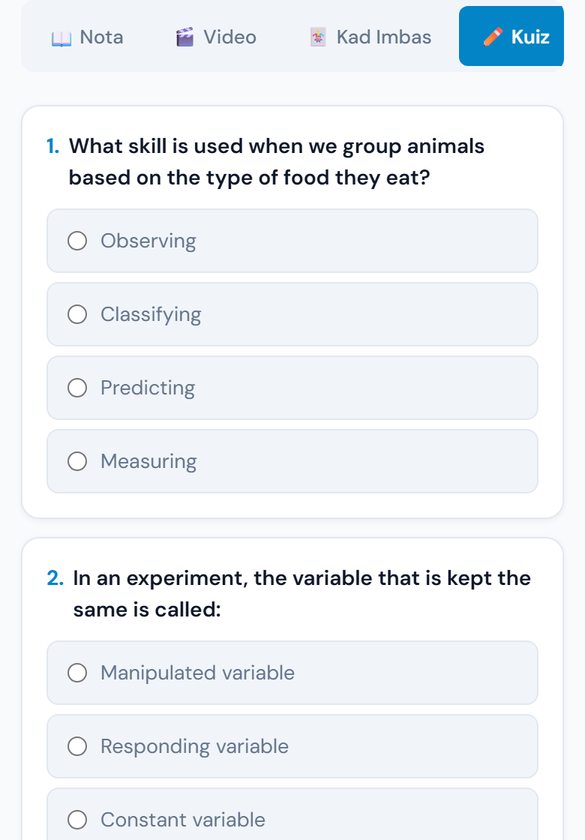Choose Manipulated variable radio button
The height and width of the screenshot is (840, 585).
coord(77,673)
